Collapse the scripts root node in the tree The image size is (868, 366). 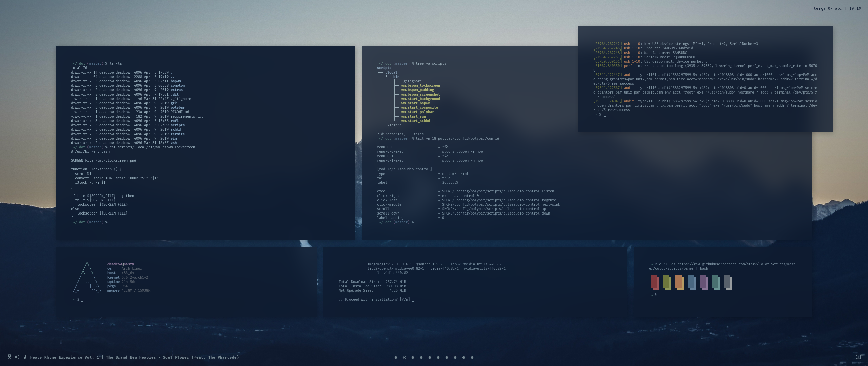(384, 68)
